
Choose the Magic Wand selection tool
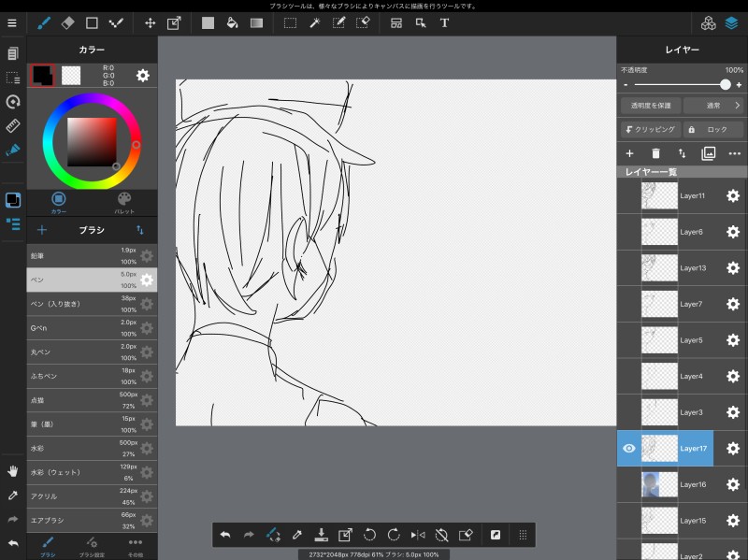315,23
